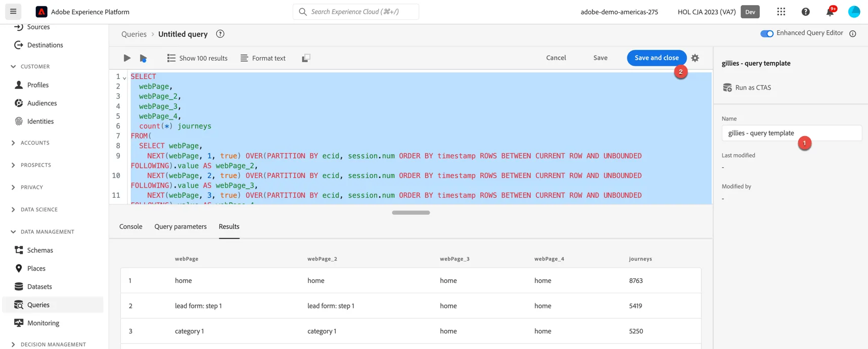The width and height of the screenshot is (868, 349).
Task: Run the query with play icon
Action: pyautogui.click(x=127, y=58)
